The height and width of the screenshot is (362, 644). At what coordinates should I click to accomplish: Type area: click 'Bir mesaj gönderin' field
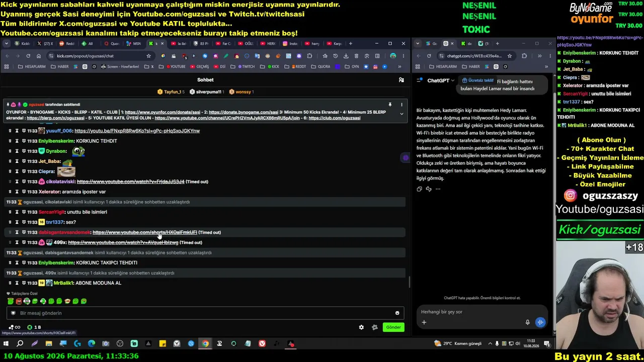pos(205,313)
